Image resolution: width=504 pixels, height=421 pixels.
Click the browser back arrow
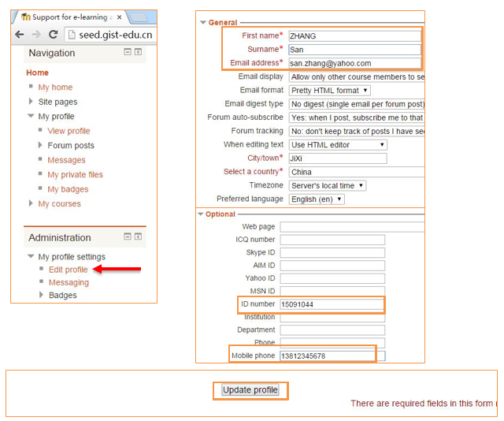click(x=20, y=35)
